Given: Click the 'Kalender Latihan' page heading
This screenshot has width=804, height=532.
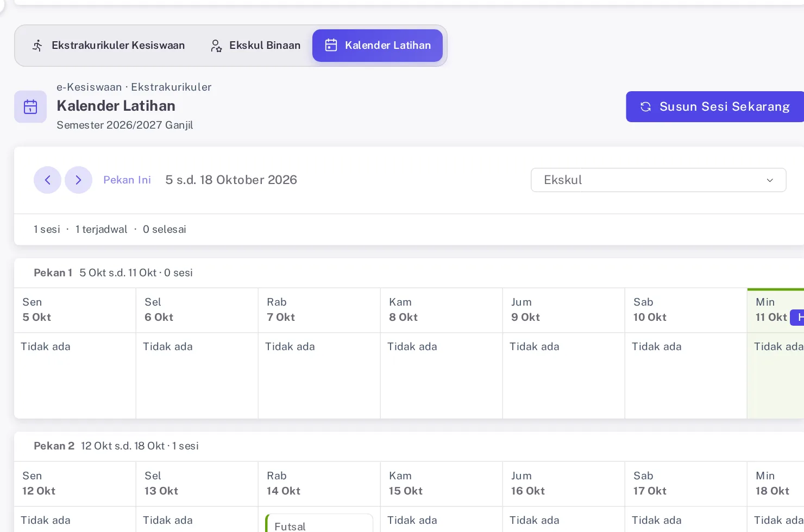Looking at the screenshot, I should coord(116,106).
